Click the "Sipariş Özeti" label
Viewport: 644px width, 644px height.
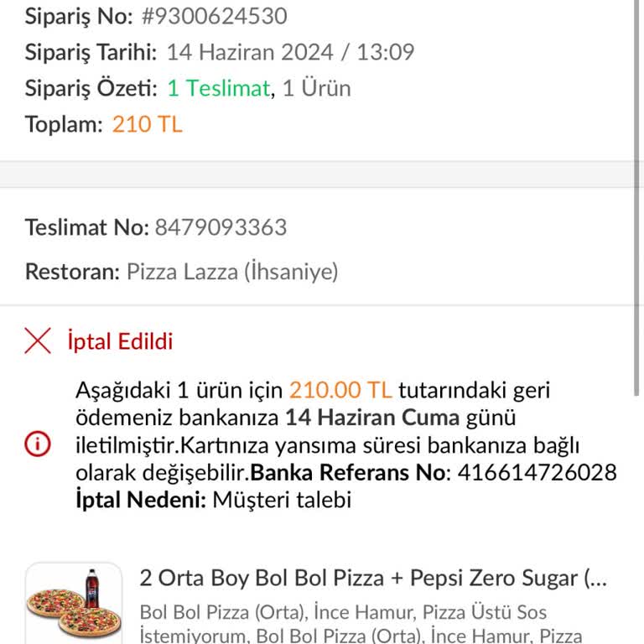click(91, 88)
